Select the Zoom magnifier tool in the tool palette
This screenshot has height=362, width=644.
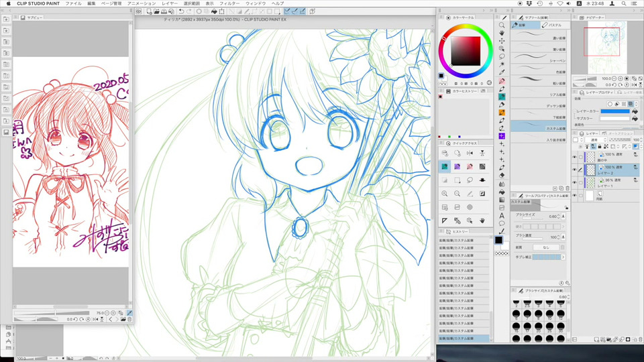[502, 25]
